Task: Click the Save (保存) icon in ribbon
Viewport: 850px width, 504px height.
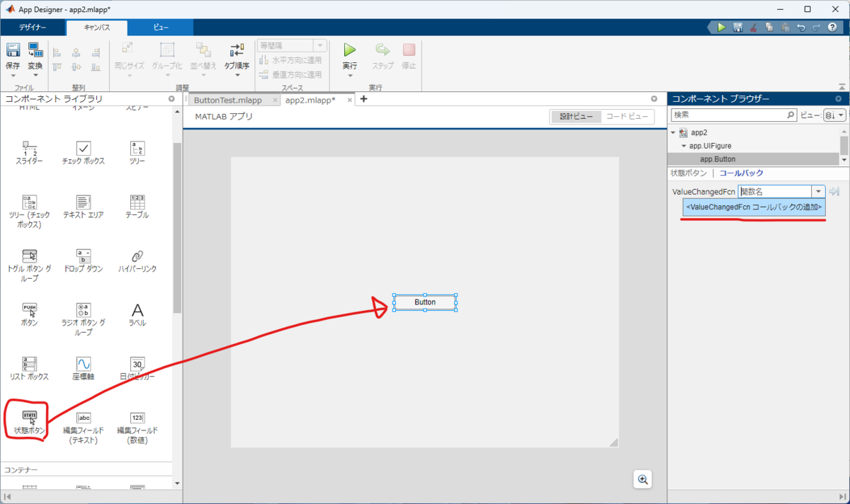Action: [x=13, y=50]
